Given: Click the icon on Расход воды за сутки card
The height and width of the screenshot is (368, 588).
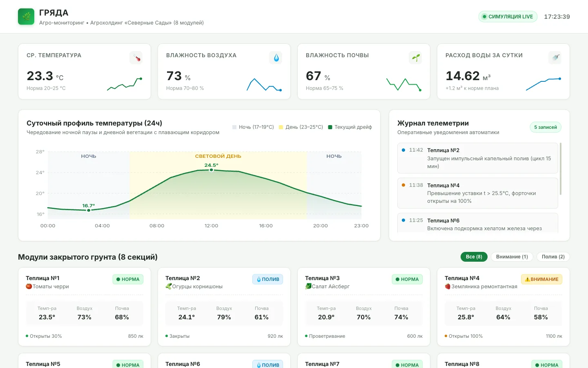Looking at the screenshot, I should click(x=555, y=58).
